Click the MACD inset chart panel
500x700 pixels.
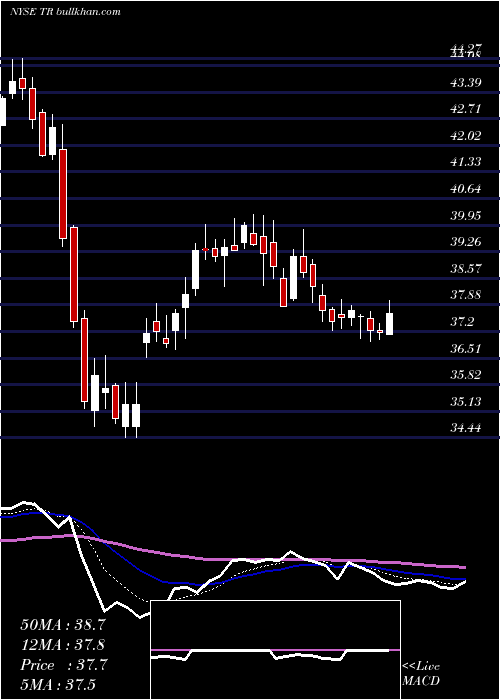pos(275,650)
